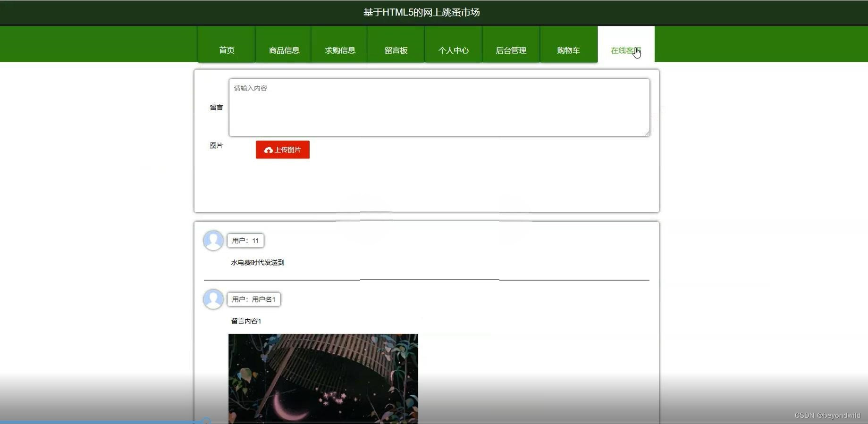Open the moon night image thumbnail
This screenshot has width=868, height=424.
(x=323, y=379)
